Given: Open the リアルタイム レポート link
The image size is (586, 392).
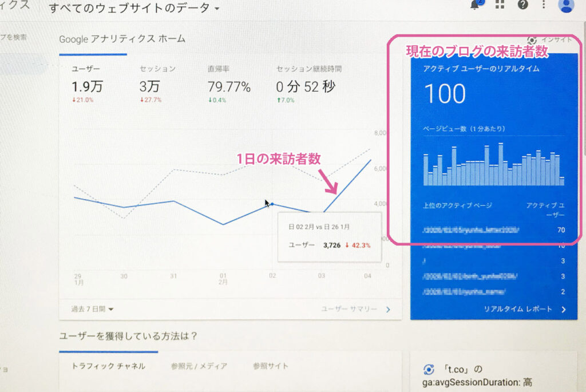Looking at the screenshot, I should [517, 309].
